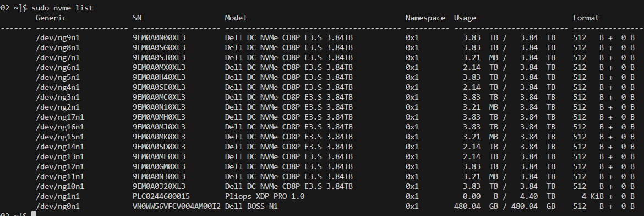Click the terminal cursor at bottom prompt

[x=34, y=214]
